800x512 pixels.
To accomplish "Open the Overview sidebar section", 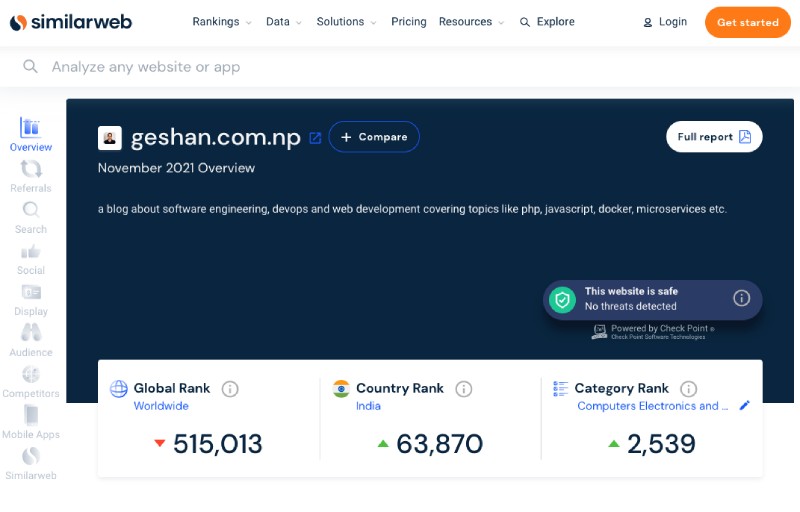I will [x=31, y=135].
